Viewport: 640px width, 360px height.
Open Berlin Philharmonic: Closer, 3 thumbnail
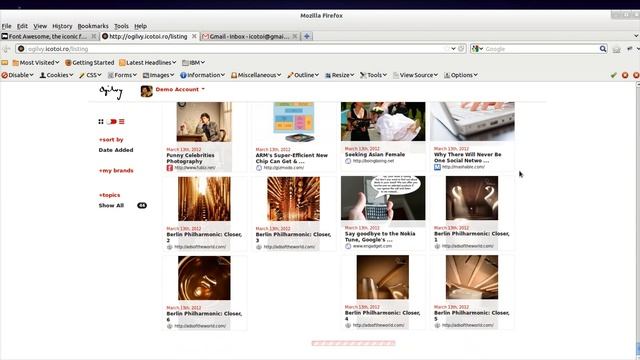click(x=293, y=199)
